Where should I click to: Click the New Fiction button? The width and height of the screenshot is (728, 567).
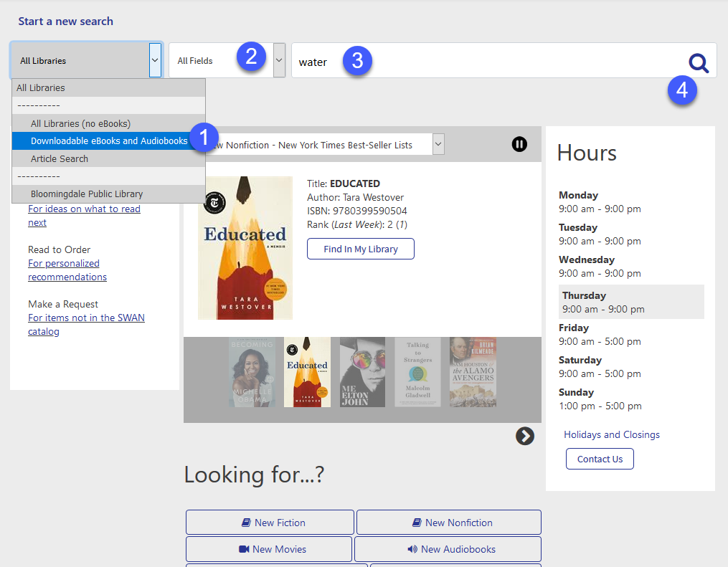pyautogui.click(x=270, y=523)
